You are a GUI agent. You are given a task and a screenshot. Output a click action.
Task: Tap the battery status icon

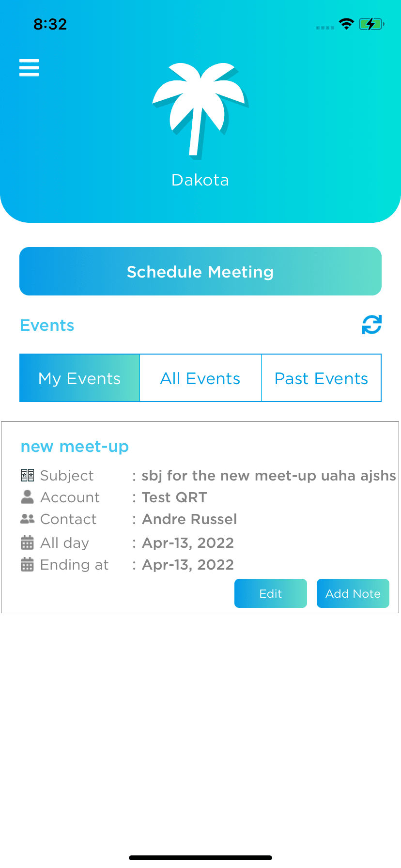pos(371,24)
